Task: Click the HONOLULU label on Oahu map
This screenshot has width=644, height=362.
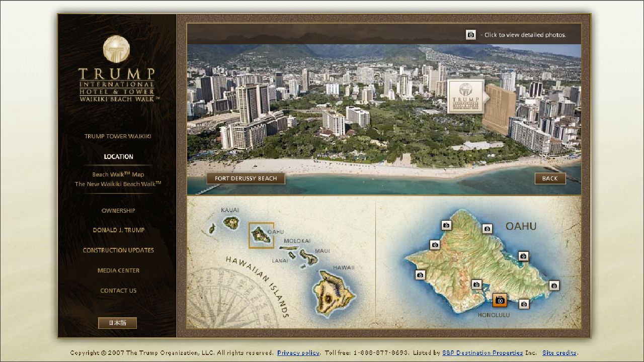Action: [494, 315]
